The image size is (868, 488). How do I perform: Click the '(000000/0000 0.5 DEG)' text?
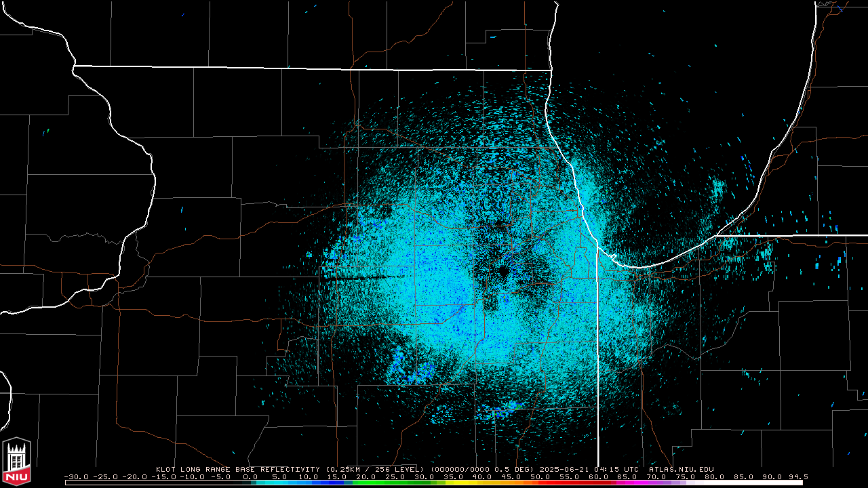tap(483, 469)
